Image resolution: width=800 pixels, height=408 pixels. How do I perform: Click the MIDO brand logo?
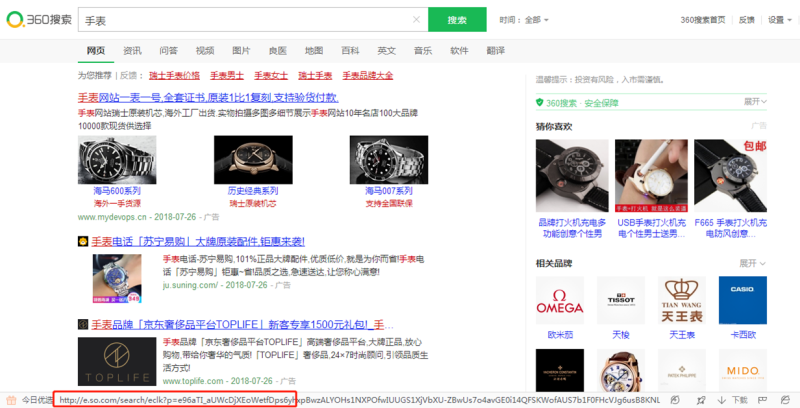[x=742, y=371]
